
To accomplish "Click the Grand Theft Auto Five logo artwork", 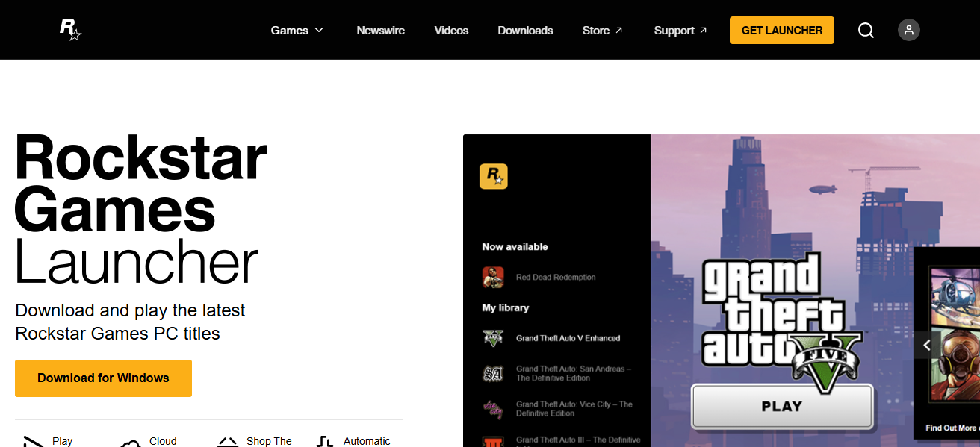I will tap(782, 323).
